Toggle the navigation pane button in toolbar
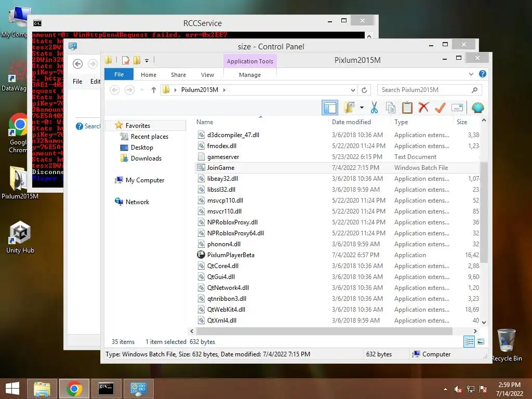The image size is (532, 399). coord(330,108)
